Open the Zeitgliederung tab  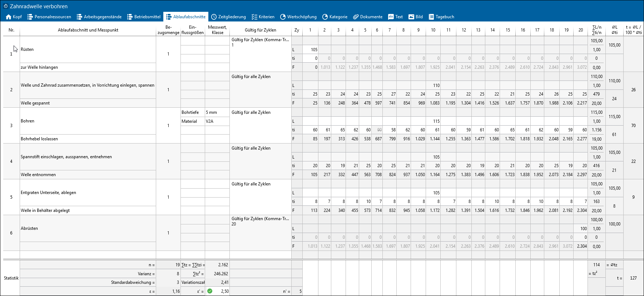point(229,17)
